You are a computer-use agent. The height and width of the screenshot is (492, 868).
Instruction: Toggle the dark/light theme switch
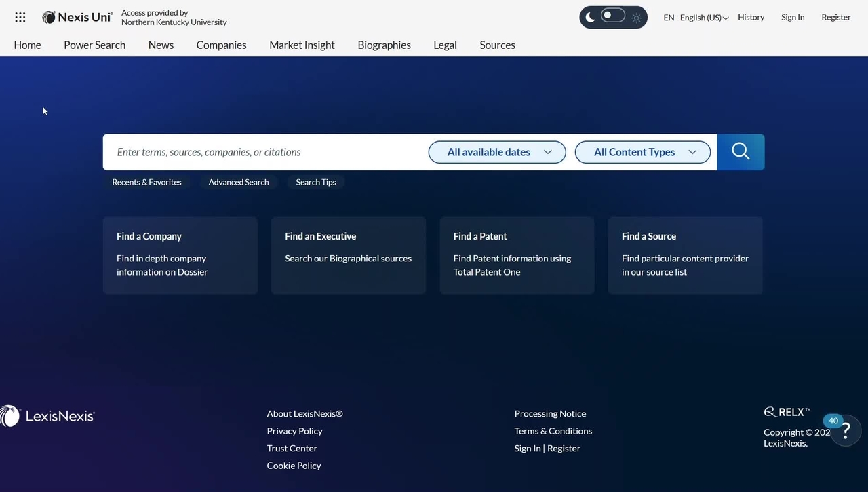(613, 16)
